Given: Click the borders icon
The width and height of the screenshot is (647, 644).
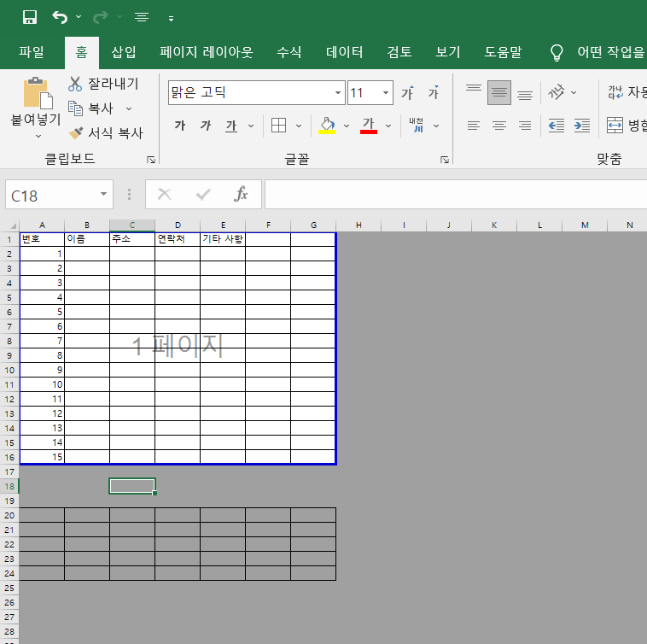Looking at the screenshot, I should pos(278,126).
